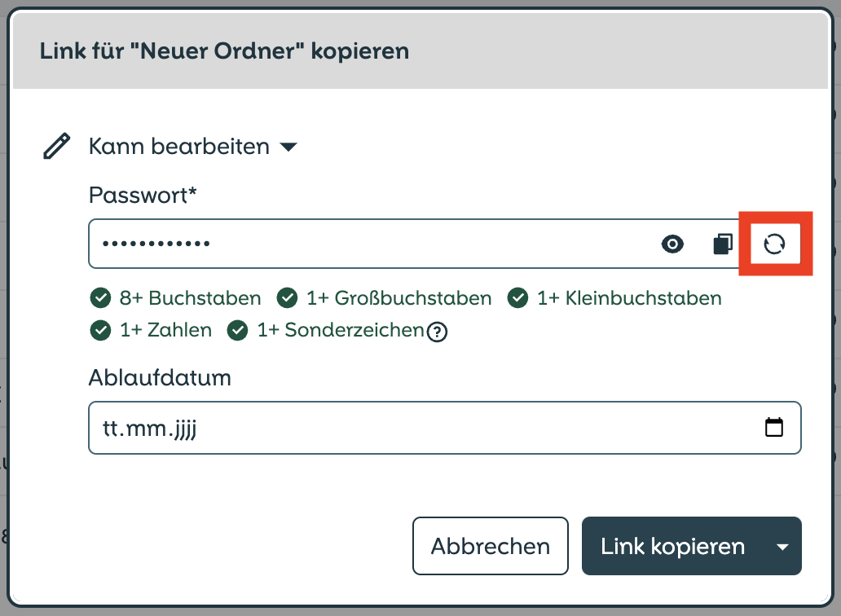Focus the Ablaufdatum date field
This screenshot has height=616, width=841.
(x=445, y=428)
